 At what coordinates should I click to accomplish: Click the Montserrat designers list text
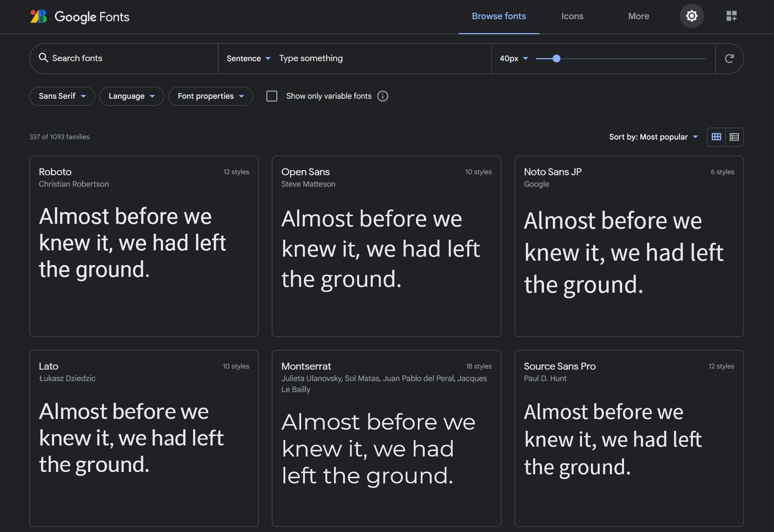pos(384,384)
